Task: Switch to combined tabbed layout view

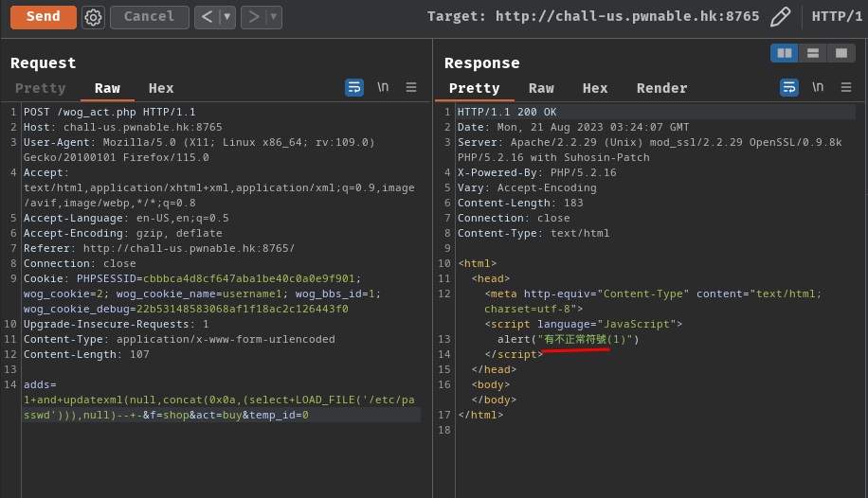Action: [841, 53]
